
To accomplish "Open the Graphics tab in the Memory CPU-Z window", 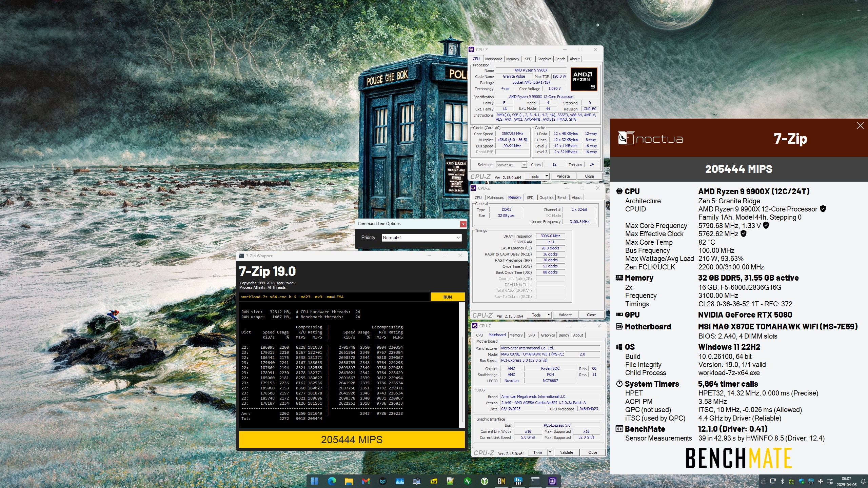I will pos(546,198).
